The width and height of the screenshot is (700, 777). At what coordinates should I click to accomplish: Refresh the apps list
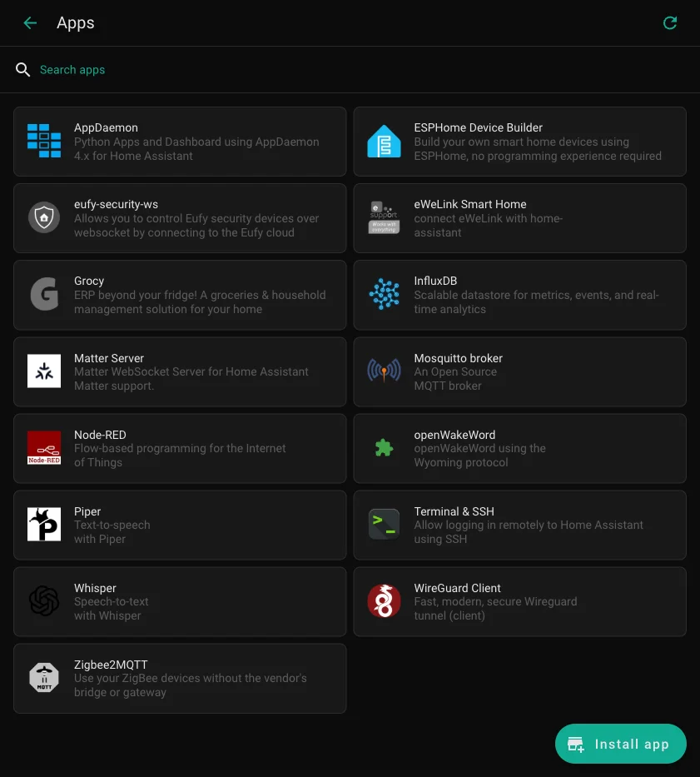pos(670,22)
